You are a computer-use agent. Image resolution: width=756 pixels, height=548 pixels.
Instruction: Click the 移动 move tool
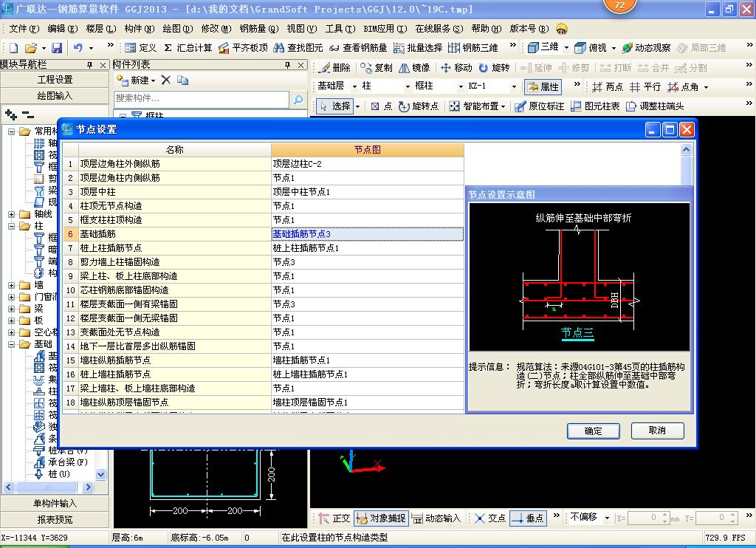[456, 67]
